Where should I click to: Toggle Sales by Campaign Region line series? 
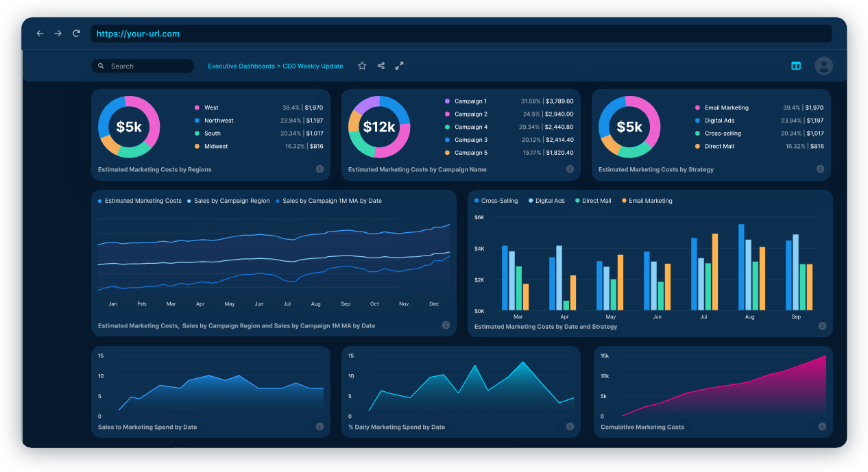(229, 201)
